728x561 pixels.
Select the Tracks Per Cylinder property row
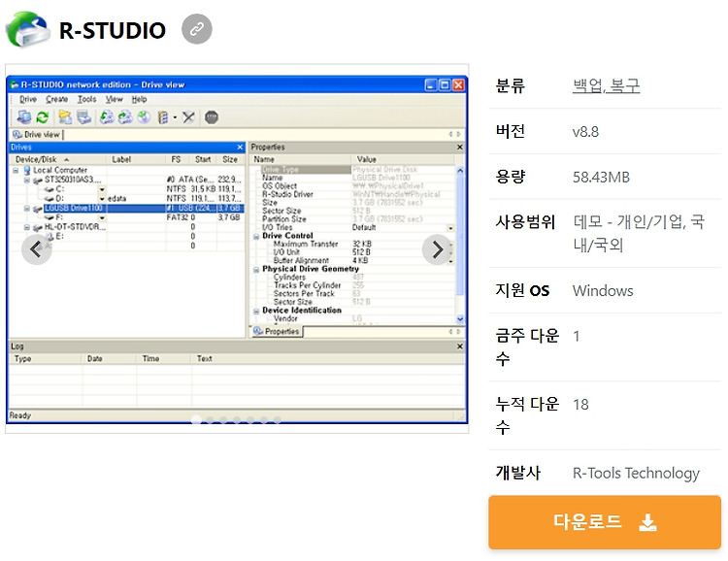tap(357, 285)
